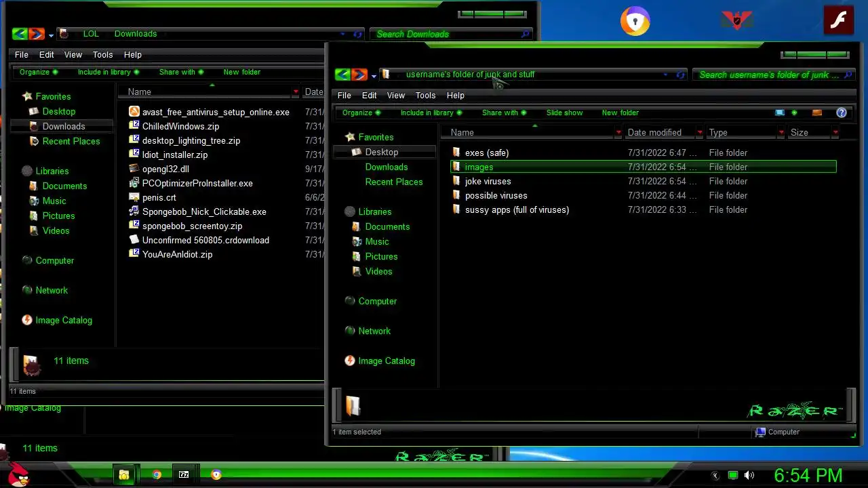Select Spongebob_Nick_Clickable.exe file
Viewport: 868px width, 488px height.
(204, 211)
